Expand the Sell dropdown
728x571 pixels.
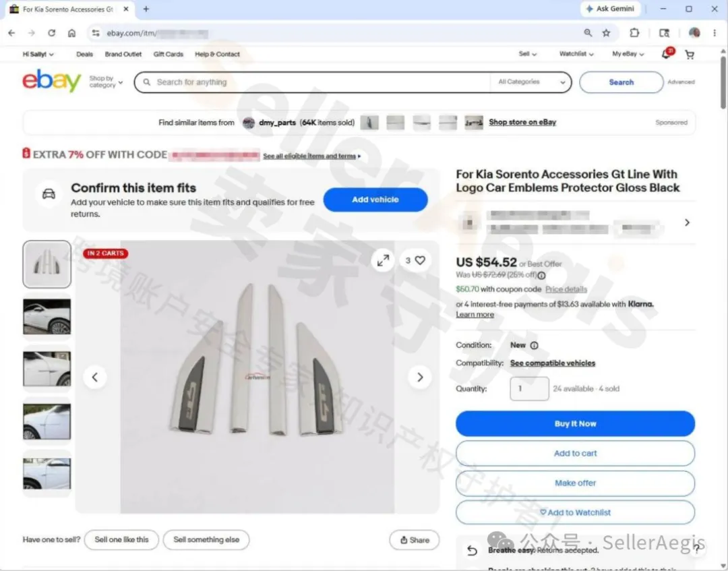click(528, 54)
